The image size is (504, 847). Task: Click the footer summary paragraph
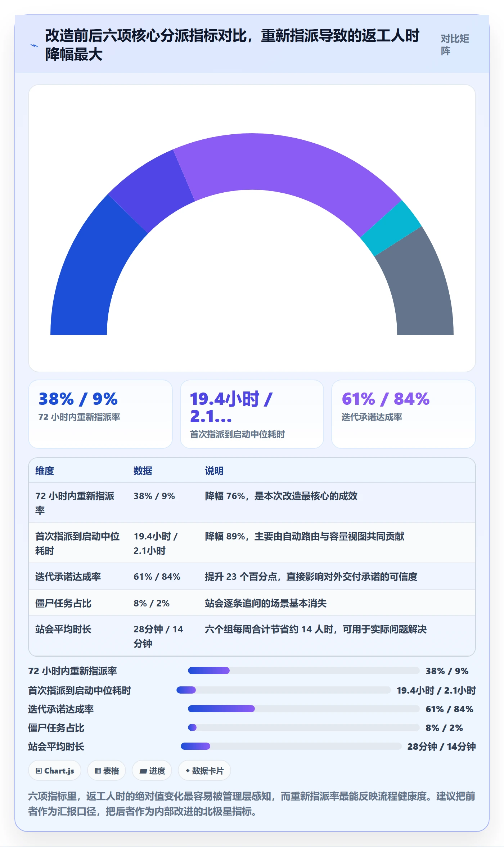click(252, 803)
